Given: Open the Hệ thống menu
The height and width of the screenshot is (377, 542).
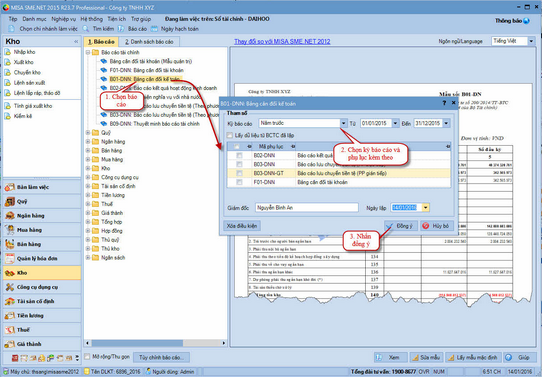Looking at the screenshot, I should coord(92,19).
